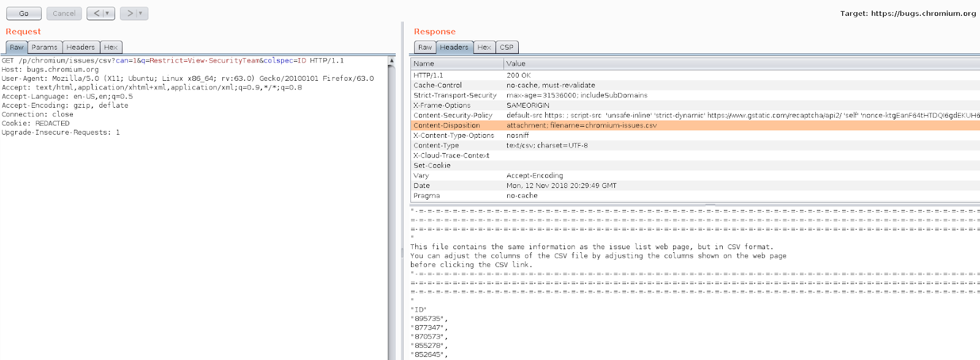
Task: Select the Content-Security-Policy header row
Action: tap(695, 115)
